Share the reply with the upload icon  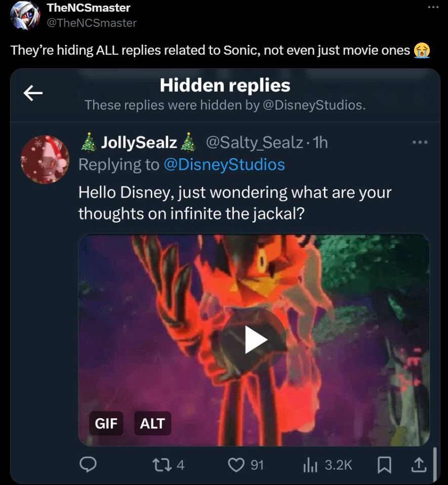coord(419,465)
